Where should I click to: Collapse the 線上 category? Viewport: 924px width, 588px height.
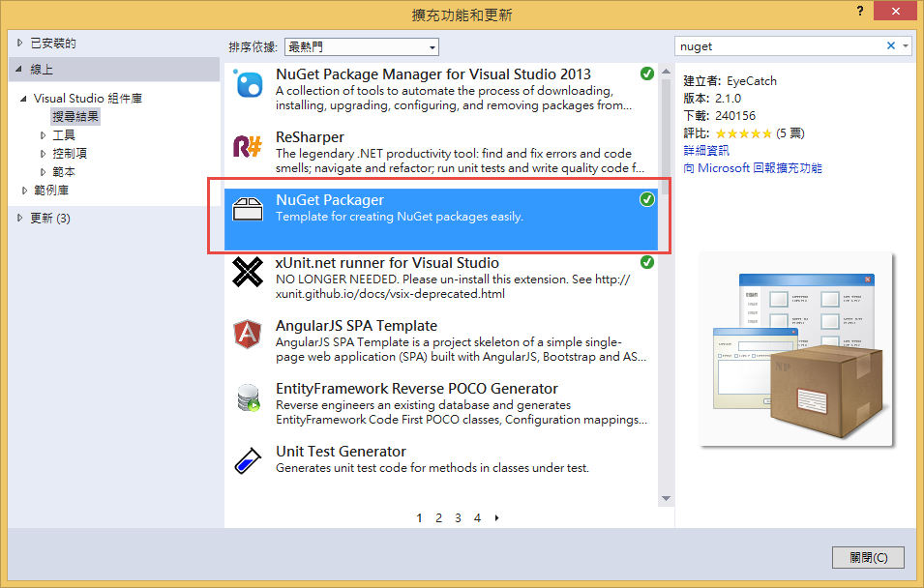click(x=18, y=70)
